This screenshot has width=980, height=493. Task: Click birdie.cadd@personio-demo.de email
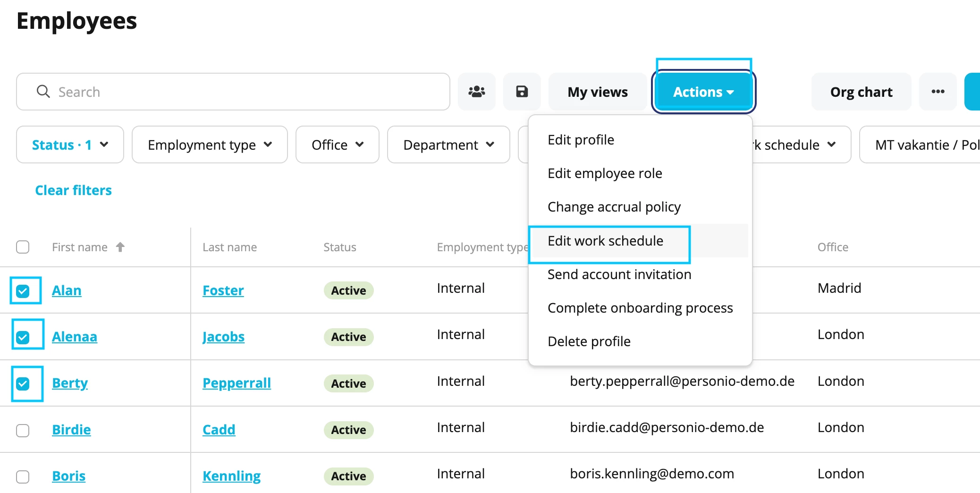(667, 427)
